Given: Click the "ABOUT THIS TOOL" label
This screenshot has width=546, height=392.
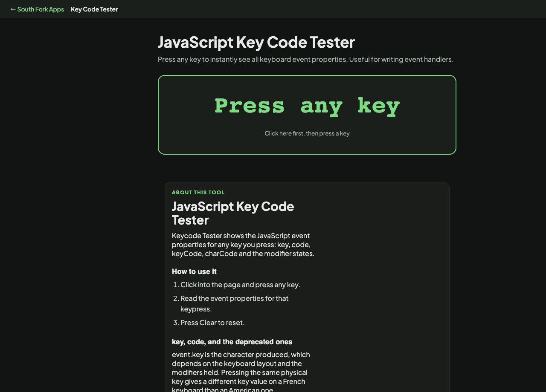Looking at the screenshot, I should [x=198, y=193].
